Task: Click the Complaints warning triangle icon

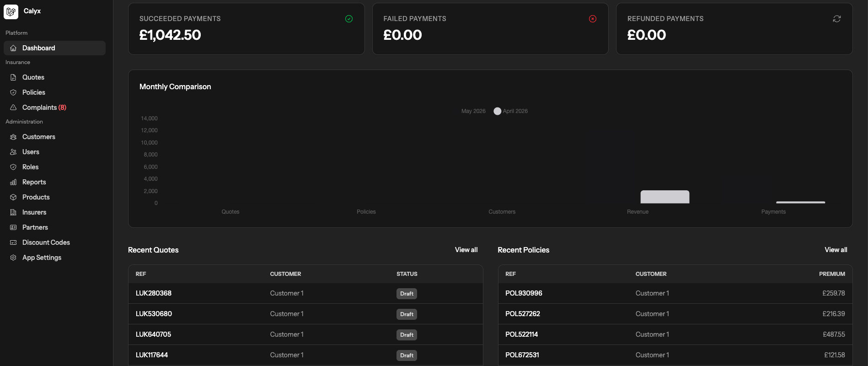Action: point(13,108)
